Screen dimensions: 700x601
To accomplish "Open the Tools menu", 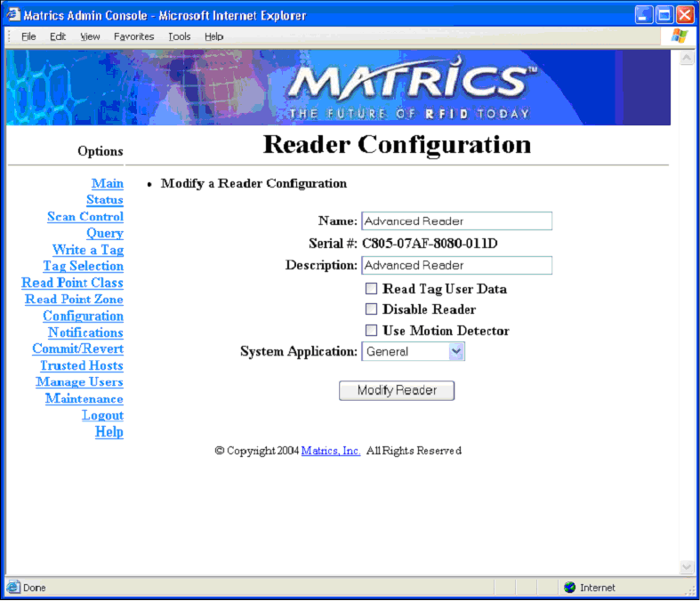I will [x=180, y=36].
